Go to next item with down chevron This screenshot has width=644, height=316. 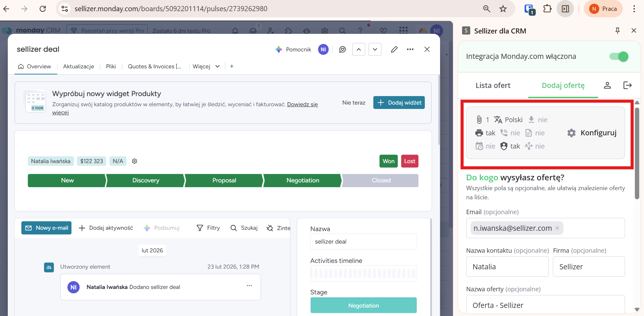(375, 49)
